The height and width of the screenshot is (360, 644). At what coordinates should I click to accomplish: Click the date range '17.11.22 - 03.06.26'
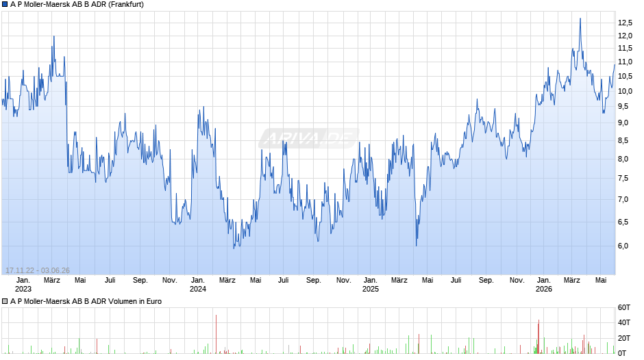(38, 270)
